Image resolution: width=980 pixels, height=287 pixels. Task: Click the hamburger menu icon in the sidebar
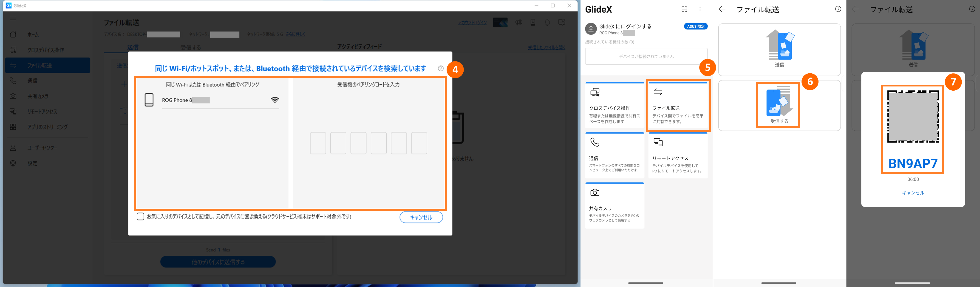[13, 19]
